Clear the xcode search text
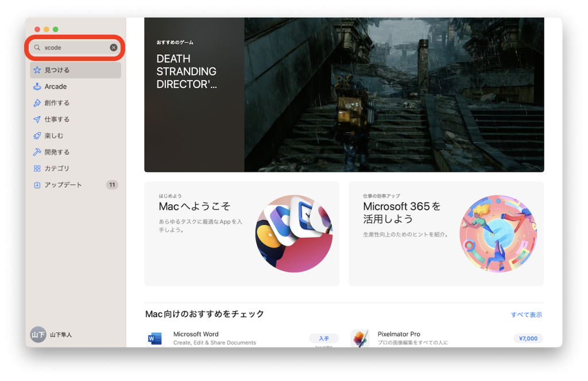Screen dimensions: 588x381 click(114, 48)
